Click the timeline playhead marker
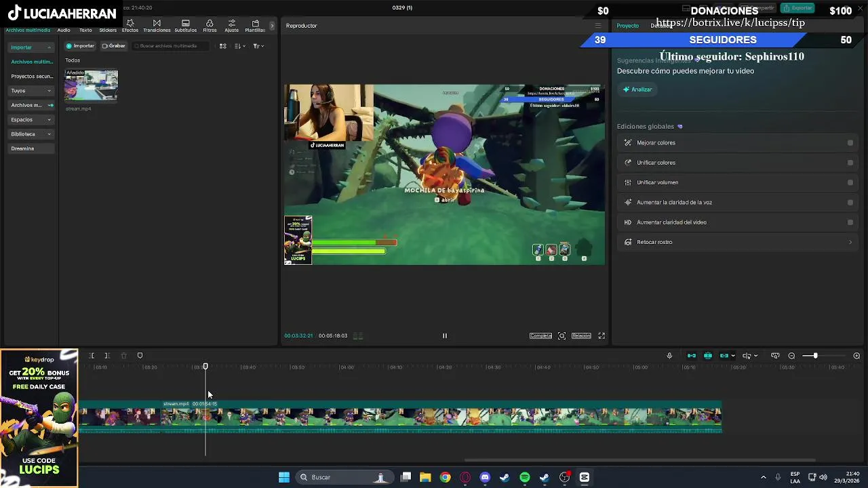The image size is (868, 488). point(205,367)
